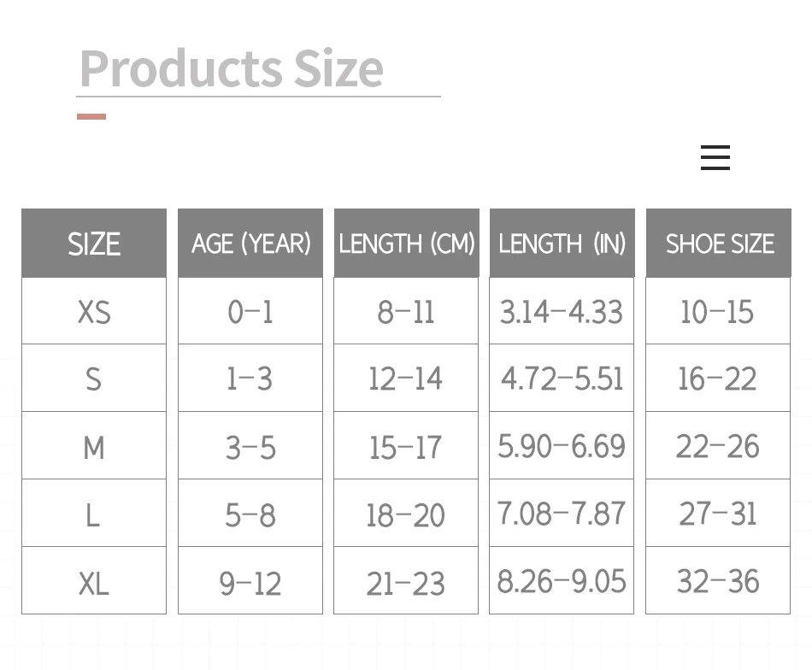Click the 0-1 age cell
Screen dimensions: 812x670
[250, 312]
